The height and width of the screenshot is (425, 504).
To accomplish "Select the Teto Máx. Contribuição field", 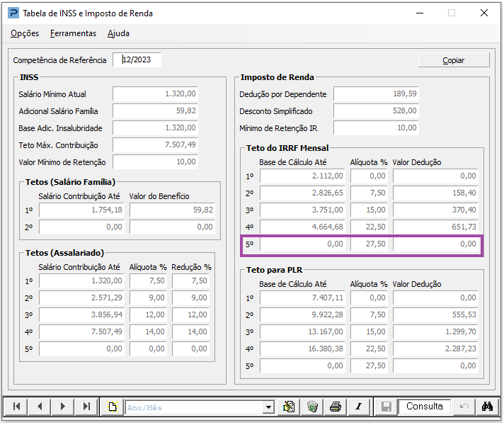I will coord(155,145).
